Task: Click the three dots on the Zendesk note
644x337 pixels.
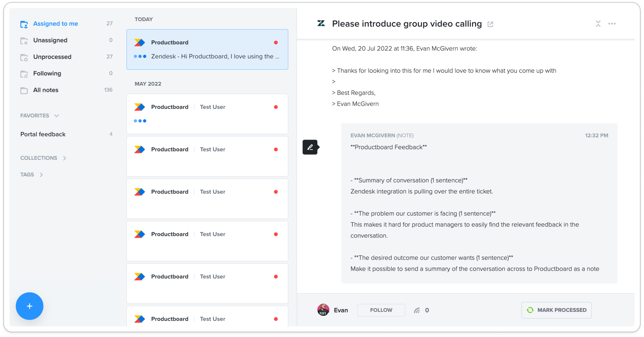Action: (140, 56)
